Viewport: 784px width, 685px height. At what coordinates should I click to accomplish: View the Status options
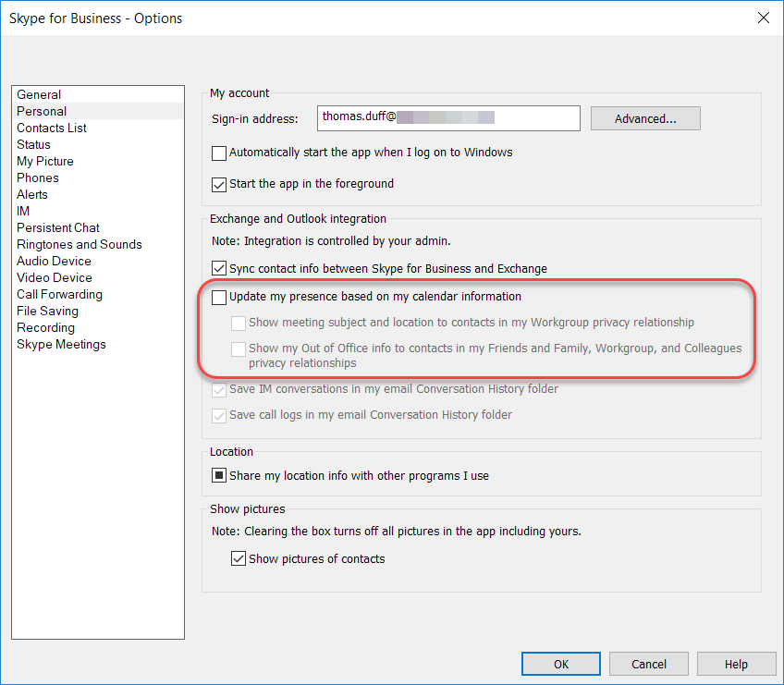tap(33, 144)
